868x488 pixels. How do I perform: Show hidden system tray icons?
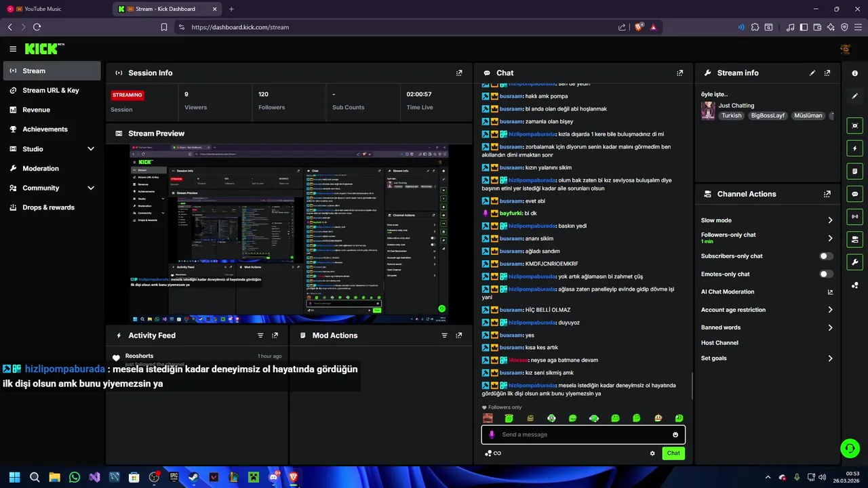point(768,477)
